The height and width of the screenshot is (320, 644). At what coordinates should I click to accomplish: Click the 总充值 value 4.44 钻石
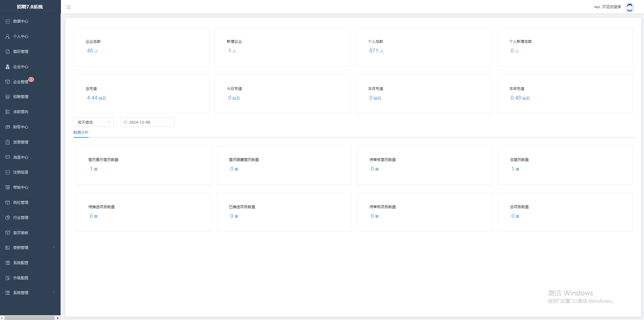coord(97,98)
